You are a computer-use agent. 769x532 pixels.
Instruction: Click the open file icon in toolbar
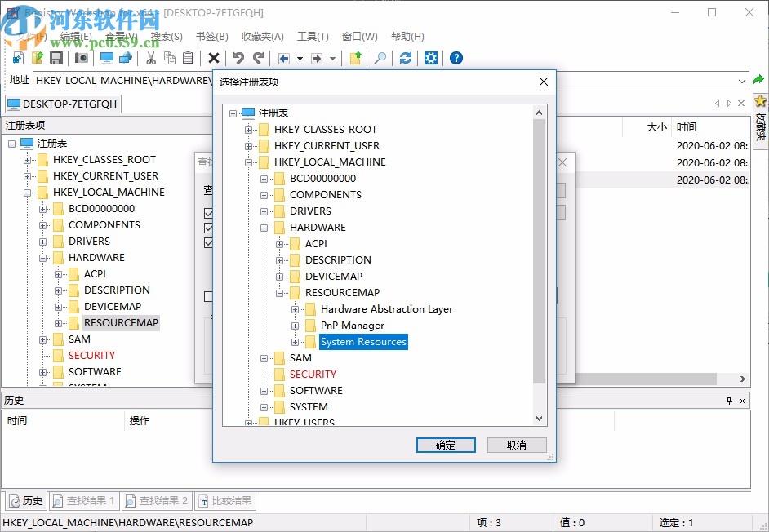[38, 59]
